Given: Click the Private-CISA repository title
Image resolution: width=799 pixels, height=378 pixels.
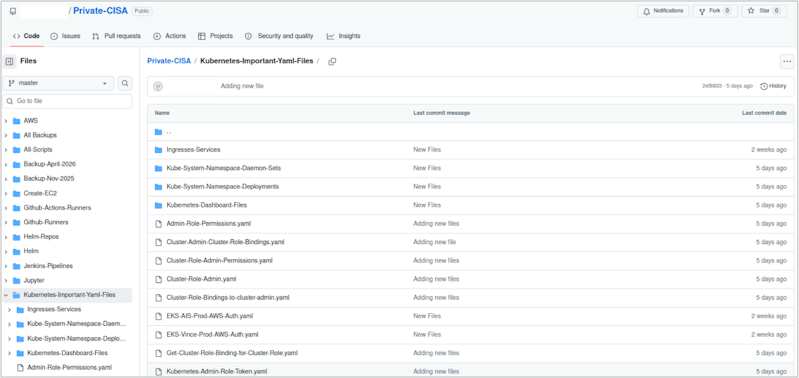Looking at the screenshot, I should 100,11.
